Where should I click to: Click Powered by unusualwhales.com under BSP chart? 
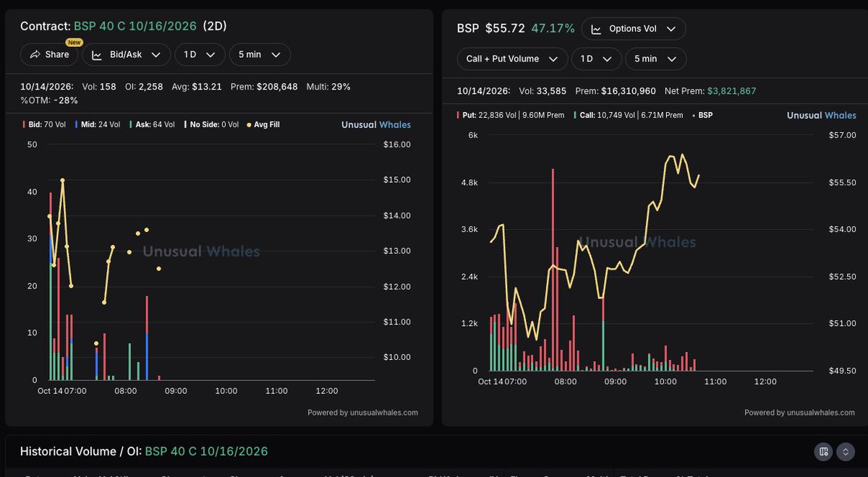(x=799, y=413)
